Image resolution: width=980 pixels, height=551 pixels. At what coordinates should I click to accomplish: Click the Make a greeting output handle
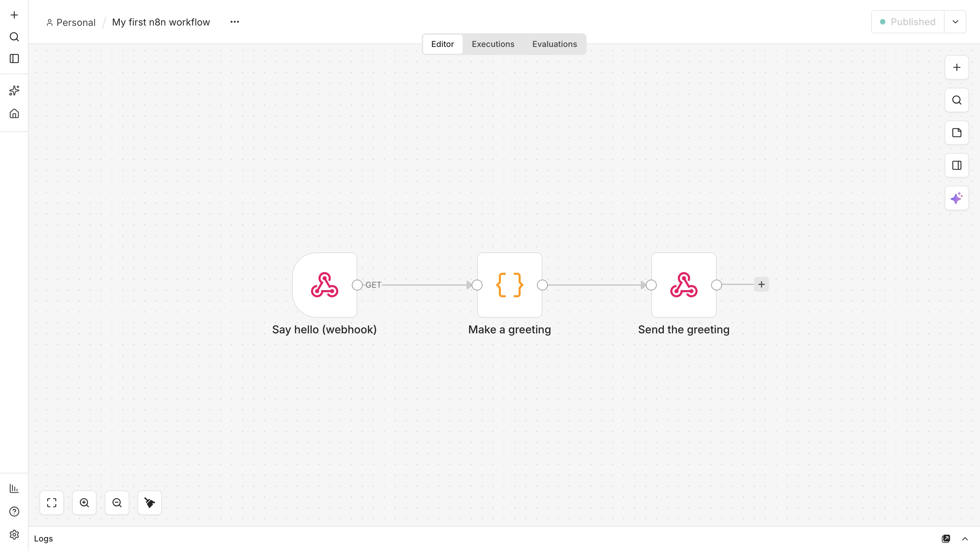[542, 285]
